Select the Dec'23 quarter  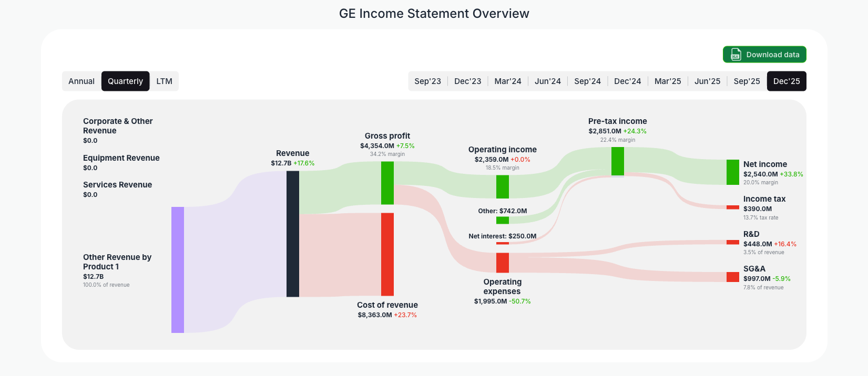pyautogui.click(x=467, y=81)
